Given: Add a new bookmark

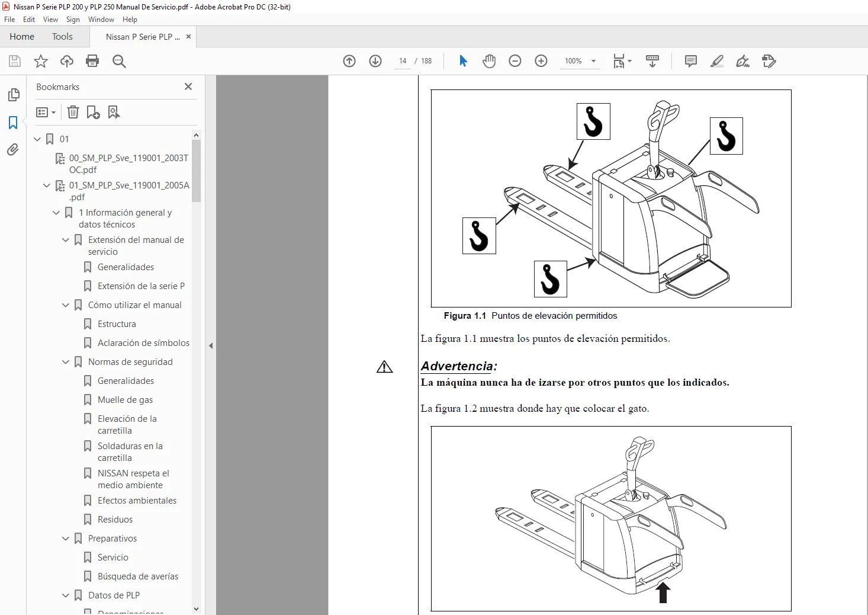Looking at the screenshot, I should coord(94,112).
